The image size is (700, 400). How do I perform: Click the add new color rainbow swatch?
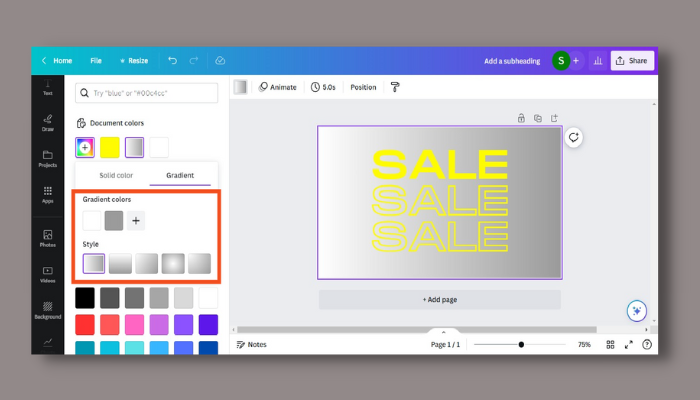[85, 147]
